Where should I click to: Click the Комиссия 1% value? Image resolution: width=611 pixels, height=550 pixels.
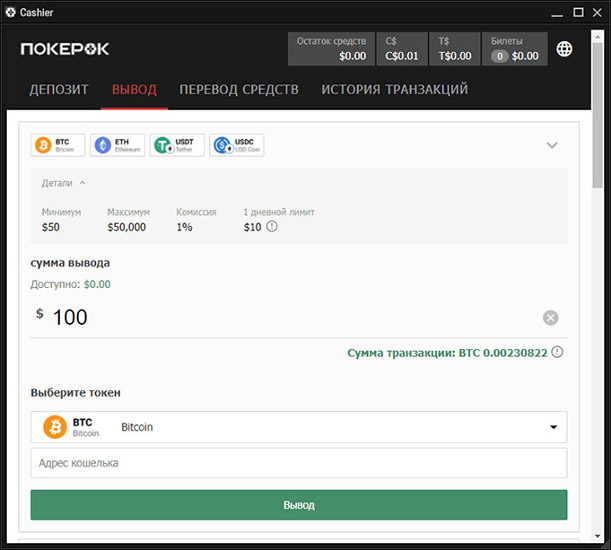[x=184, y=227]
